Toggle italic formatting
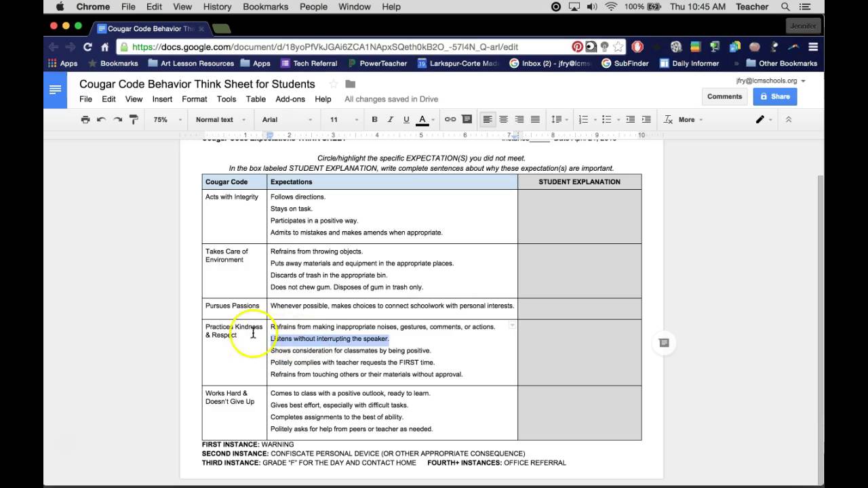Viewport: 868px width, 488px height. [390, 119]
